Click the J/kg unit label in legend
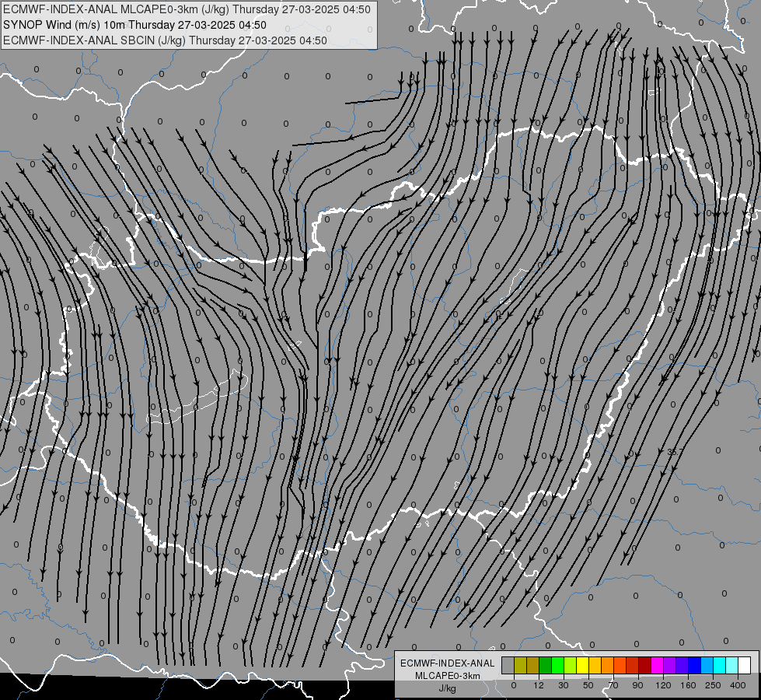The width and height of the screenshot is (761, 700). (447, 688)
